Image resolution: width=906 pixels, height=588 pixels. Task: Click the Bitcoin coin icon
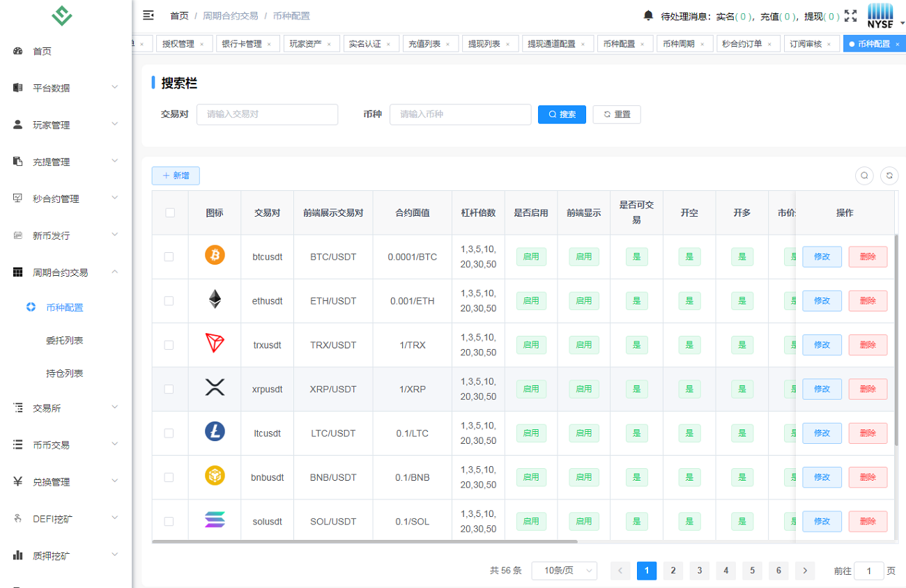pyautogui.click(x=215, y=255)
